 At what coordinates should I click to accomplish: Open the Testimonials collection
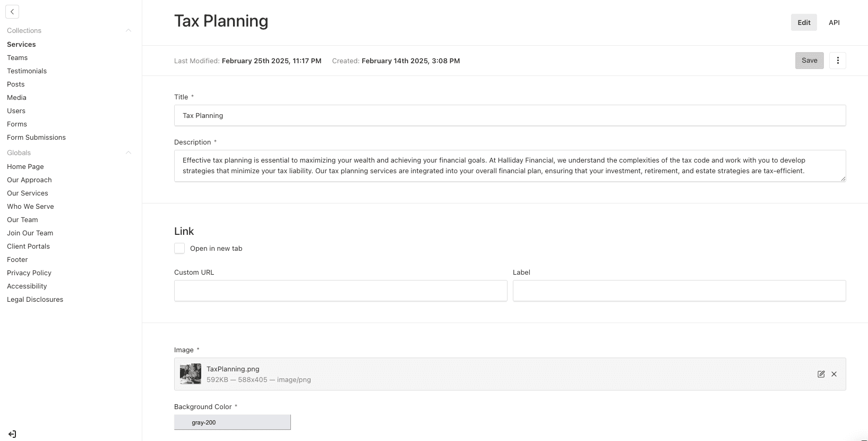pos(27,71)
